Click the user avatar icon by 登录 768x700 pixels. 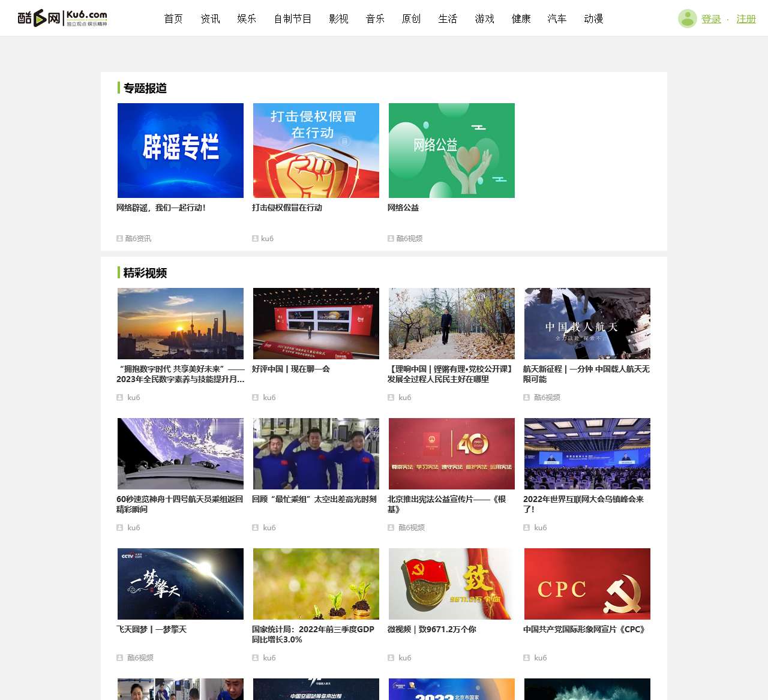coord(688,19)
